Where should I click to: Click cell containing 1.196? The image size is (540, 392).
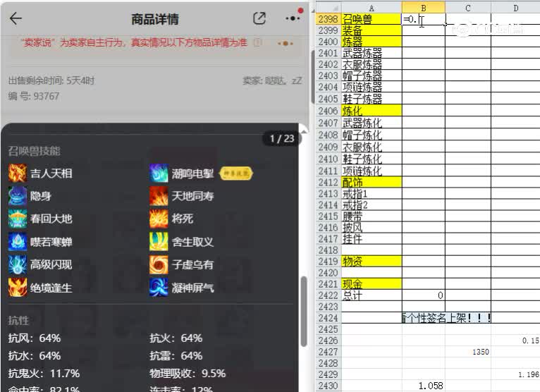pyautogui.click(x=515, y=374)
